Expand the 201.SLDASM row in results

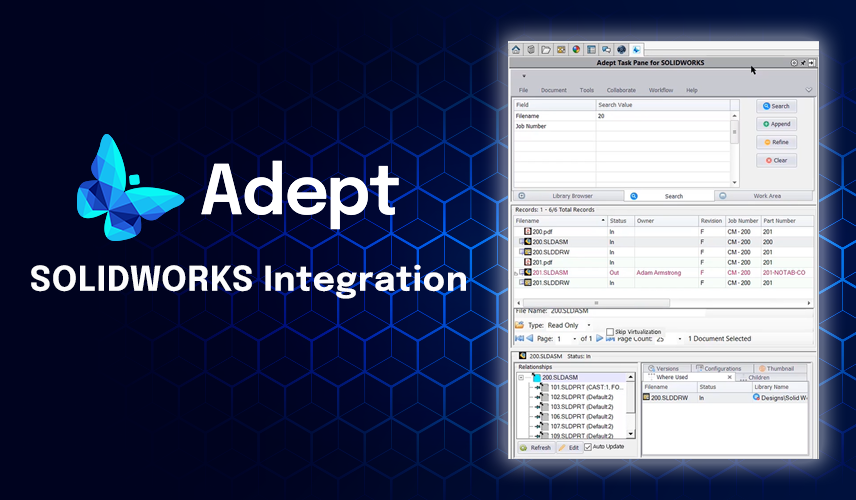coord(521,272)
